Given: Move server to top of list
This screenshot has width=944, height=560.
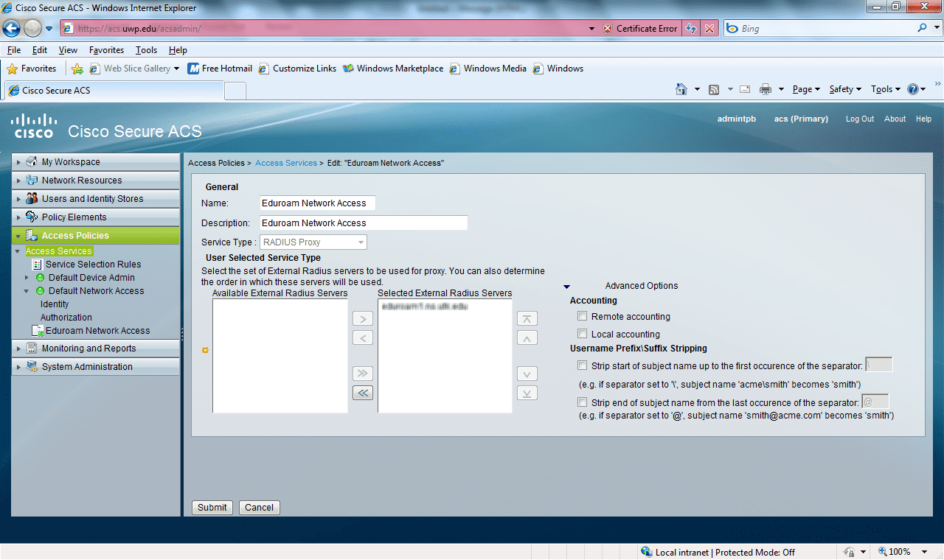Looking at the screenshot, I should [527, 319].
